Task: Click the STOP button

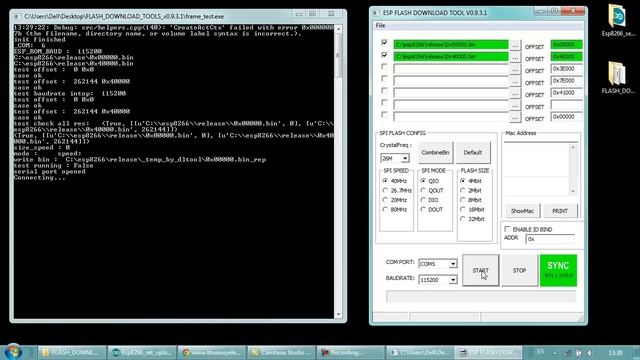Action: [519, 270]
